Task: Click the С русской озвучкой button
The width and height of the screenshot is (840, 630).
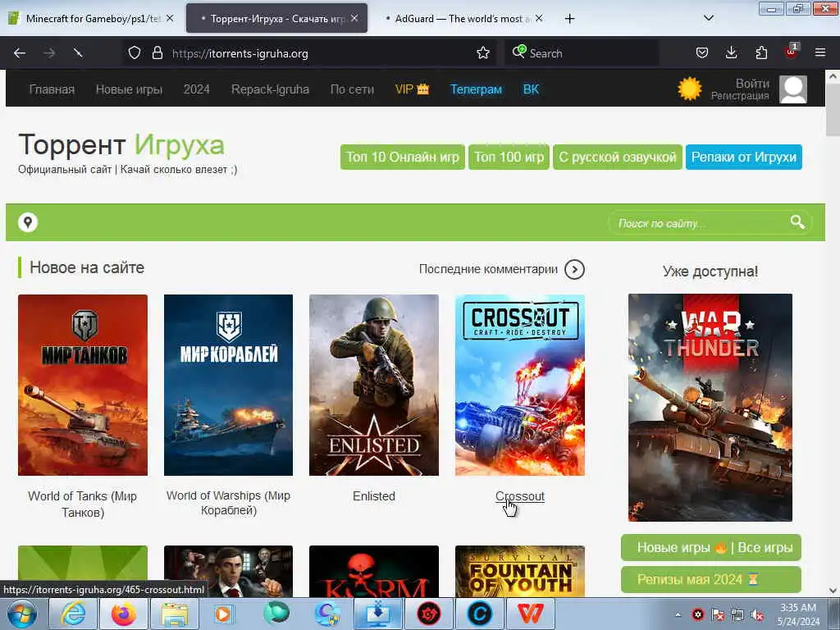Action: coord(617,157)
